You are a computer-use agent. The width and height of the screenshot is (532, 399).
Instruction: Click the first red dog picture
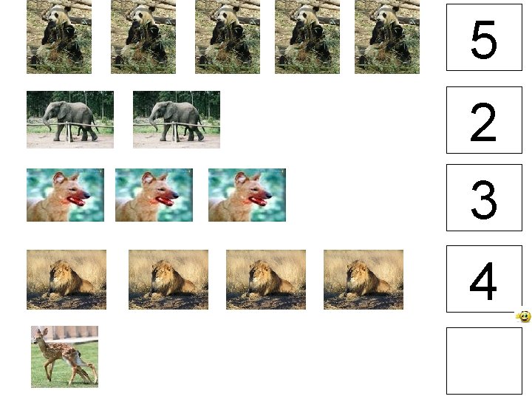[66, 195]
